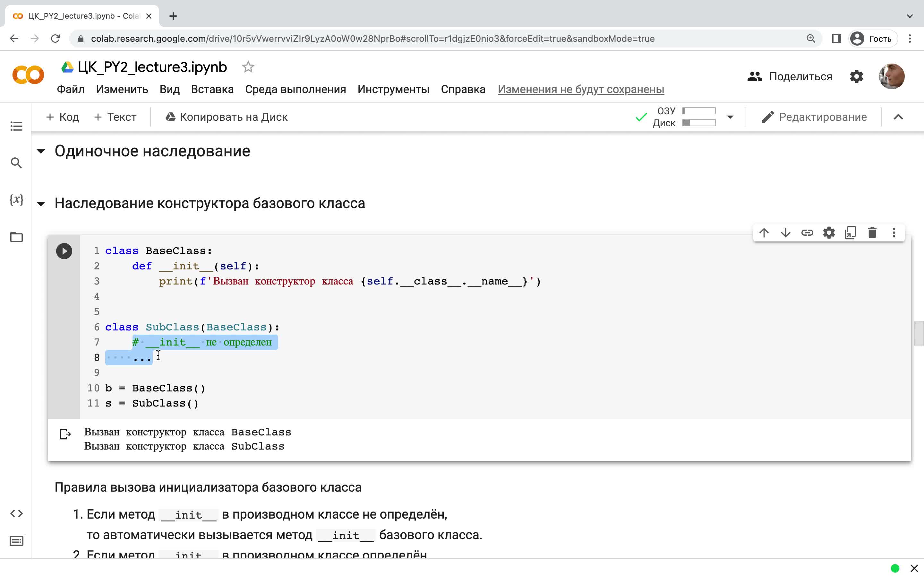
Task: Collapse the header with up chevron
Action: pos(898,117)
